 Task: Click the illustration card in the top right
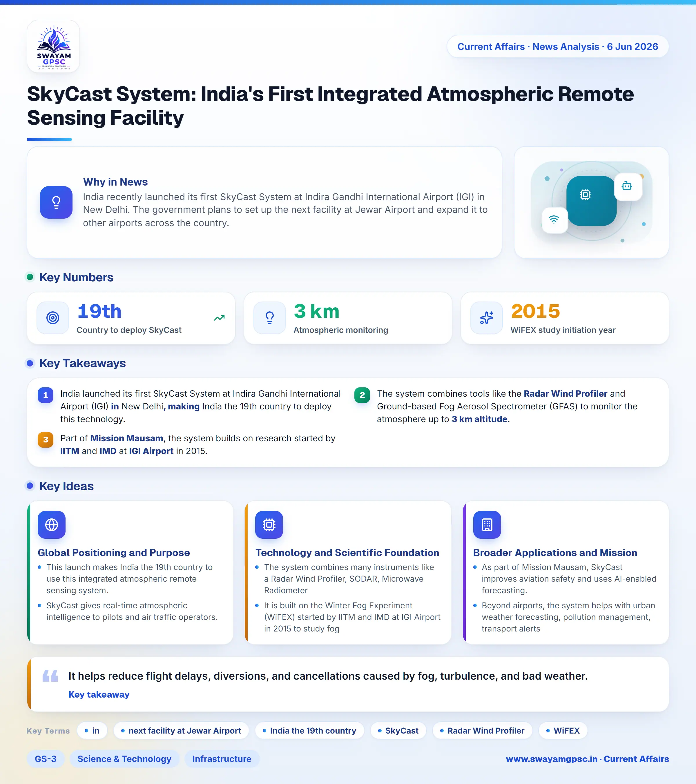[591, 202]
